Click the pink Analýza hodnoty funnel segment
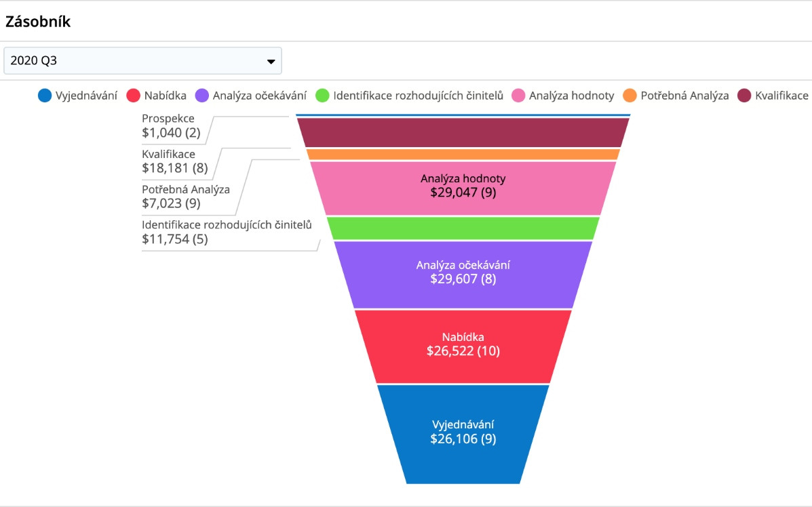The width and height of the screenshot is (812, 507). (463, 187)
